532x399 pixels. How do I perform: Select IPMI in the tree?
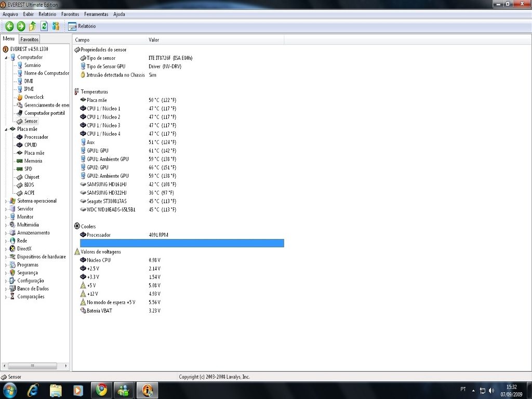(29, 89)
